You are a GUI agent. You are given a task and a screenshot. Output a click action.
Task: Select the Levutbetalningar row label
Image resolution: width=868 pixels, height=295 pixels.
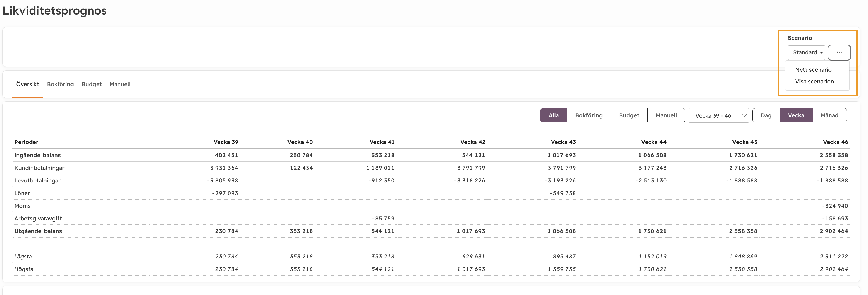[x=37, y=181]
